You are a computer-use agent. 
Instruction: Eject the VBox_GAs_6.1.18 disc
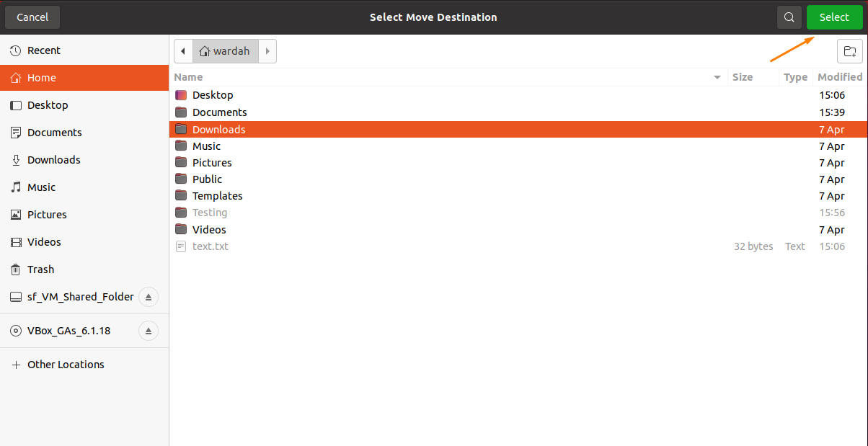point(149,330)
